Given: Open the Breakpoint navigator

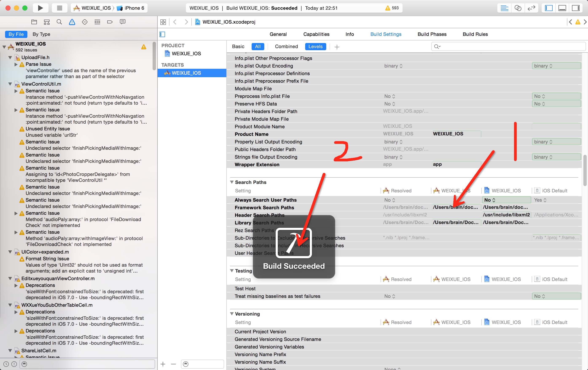Looking at the screenshot, I should pyautogui.click(x=110, y=22).
